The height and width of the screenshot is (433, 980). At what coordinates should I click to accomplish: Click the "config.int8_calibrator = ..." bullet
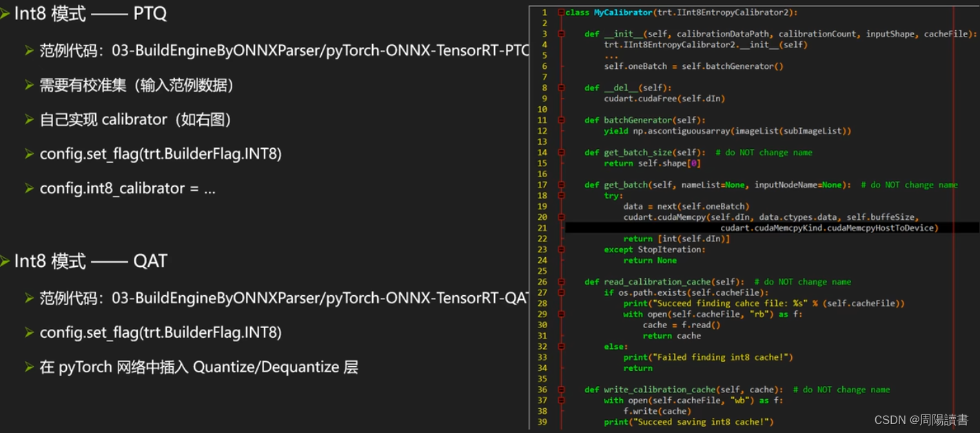point(127,188)
